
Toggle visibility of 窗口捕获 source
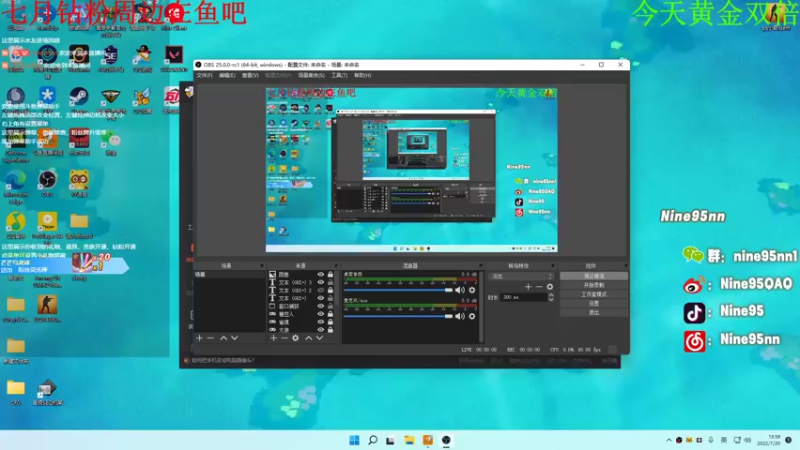(320, 306)
